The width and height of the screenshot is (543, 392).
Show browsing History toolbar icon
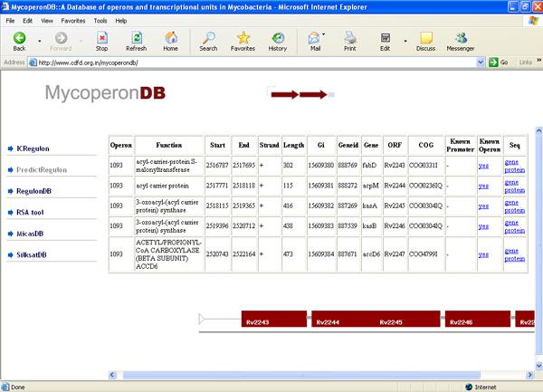click(x=278, y=37)
